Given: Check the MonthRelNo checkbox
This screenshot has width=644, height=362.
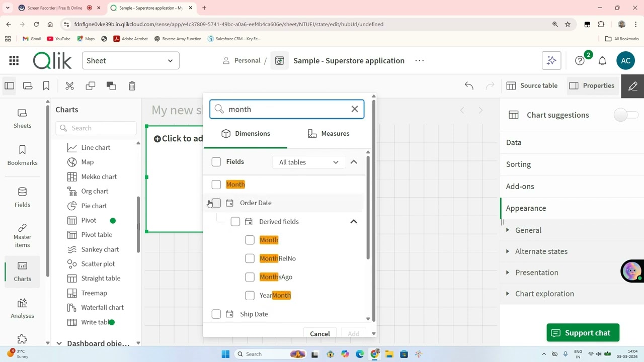Looking at the screenshot, I should tap(250, 258).
